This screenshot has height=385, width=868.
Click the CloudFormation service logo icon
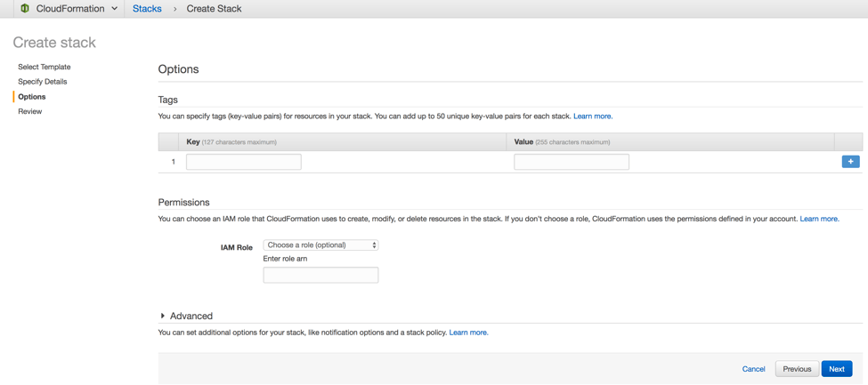pos(25,9)
